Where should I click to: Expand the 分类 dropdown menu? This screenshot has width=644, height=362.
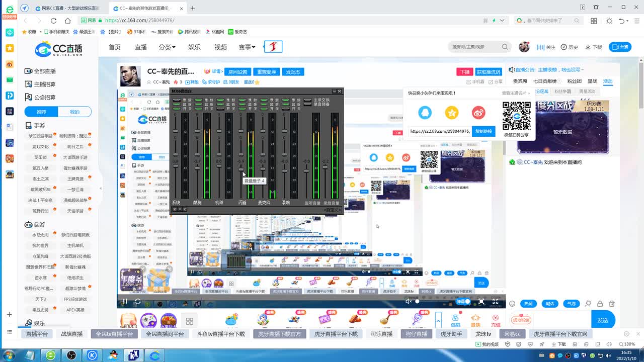(x=167, y=47)
